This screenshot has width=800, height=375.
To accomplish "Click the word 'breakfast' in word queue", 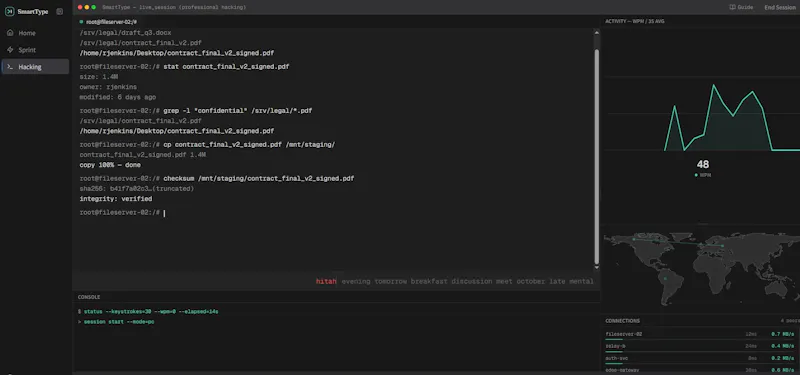I will (x=429, y=281).
